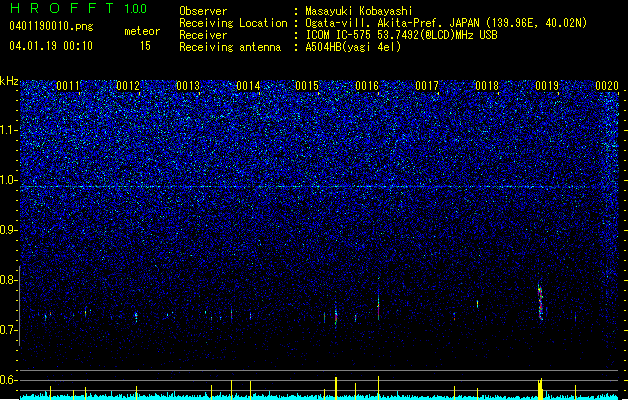Click the large meteor echo near 0019
629x400 pixels.
(540, 302)
